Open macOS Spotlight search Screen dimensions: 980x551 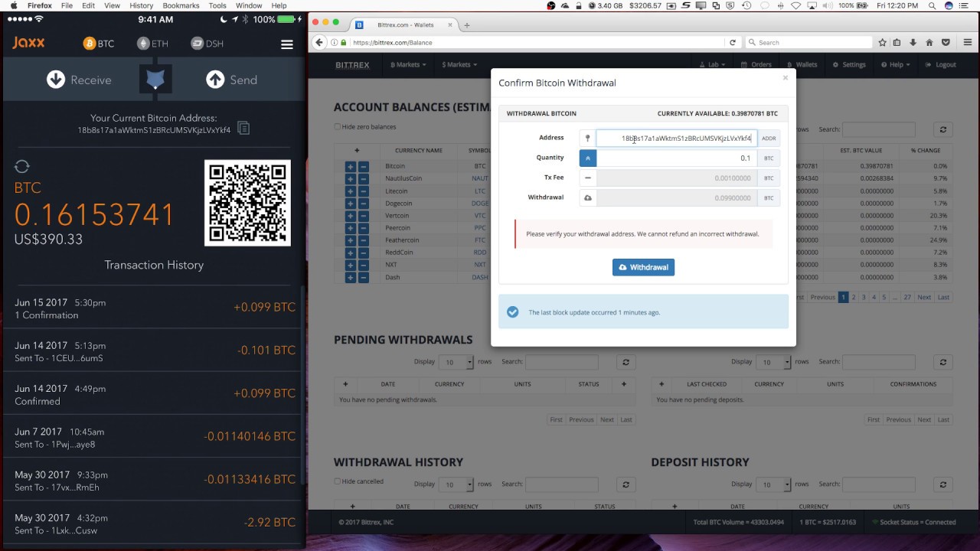(931, 5)
